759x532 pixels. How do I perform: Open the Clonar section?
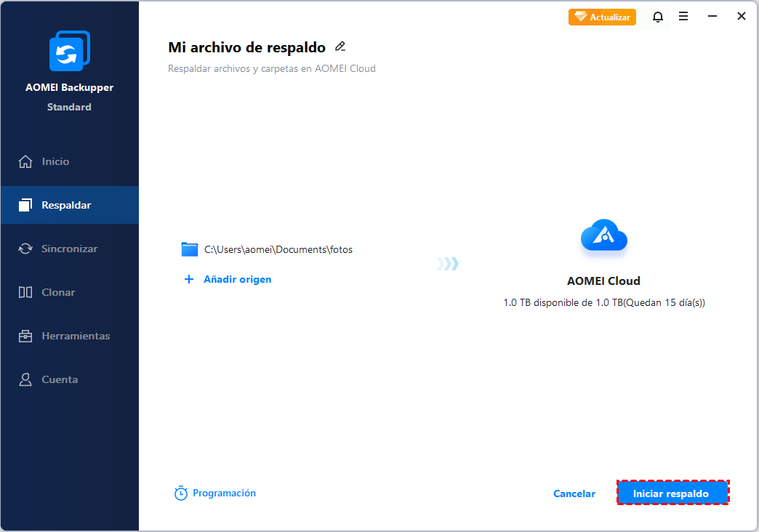tap(69, 292)
